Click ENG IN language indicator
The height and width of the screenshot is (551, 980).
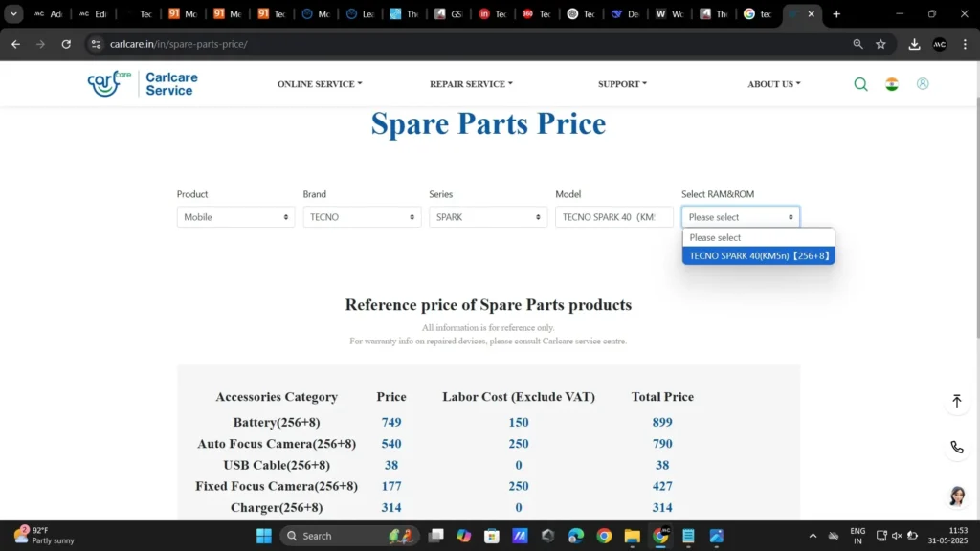[x=857, y=536]
